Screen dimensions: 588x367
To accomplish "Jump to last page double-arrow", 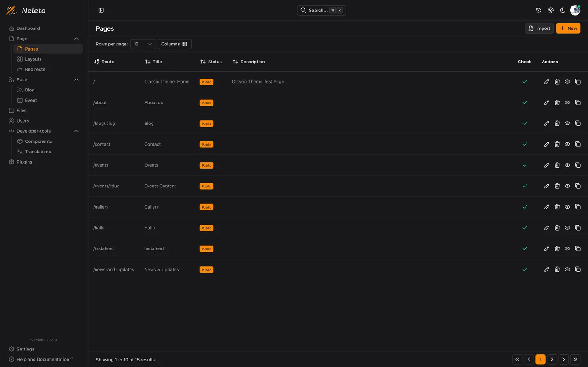I will pos(575,359).
